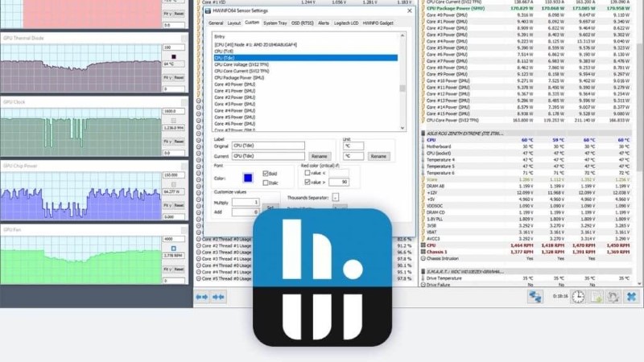Click the Chassis Intrusion row icon
644x362 pixels.
(423, 258)
